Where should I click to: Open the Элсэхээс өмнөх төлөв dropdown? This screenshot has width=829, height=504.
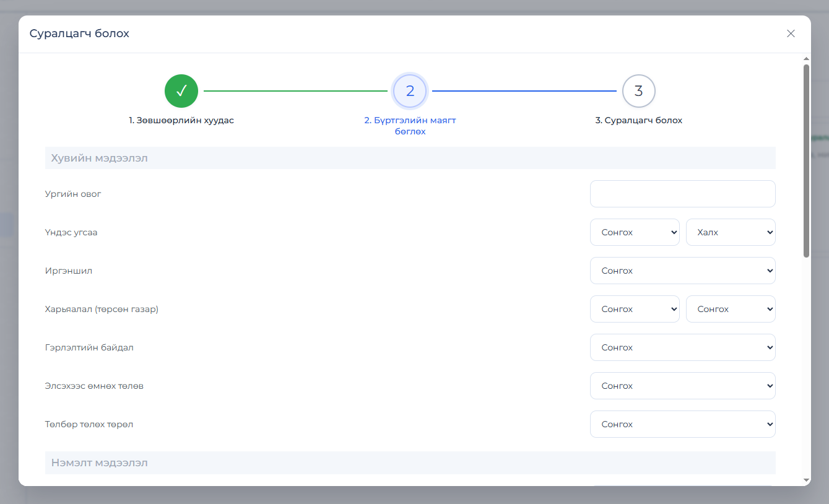pos(683,386)
